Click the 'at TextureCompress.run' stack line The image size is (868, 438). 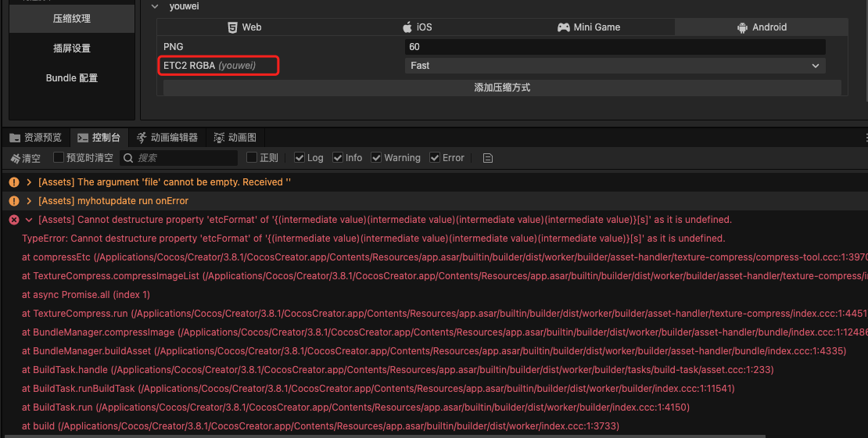coord(444,314)
